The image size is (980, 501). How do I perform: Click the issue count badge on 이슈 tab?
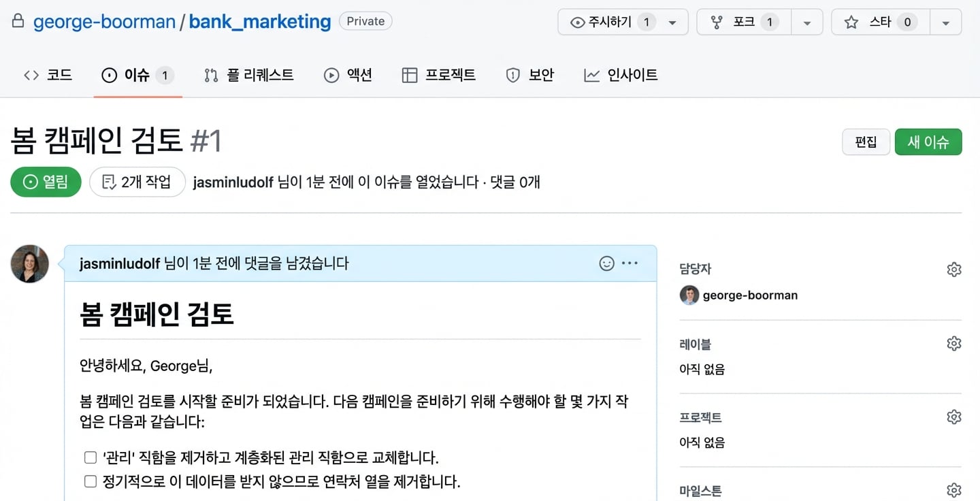[x=164, y=76]
